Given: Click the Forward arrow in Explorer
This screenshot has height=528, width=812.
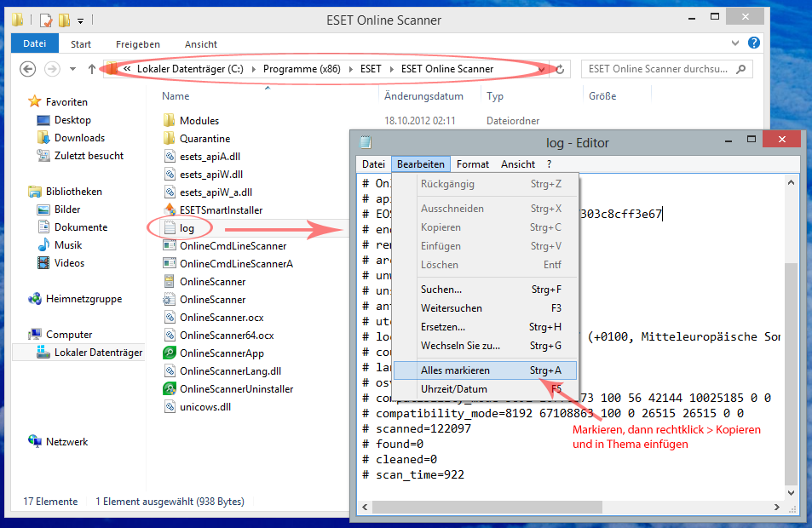Looking at the screenshot, I should 52,69.
